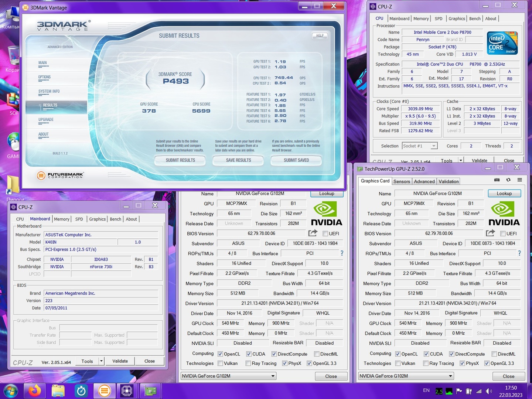Image resolution: width=532 pixels, height=399 pixels.
Task: Toggle Ray Tracing checkbox in GPU-Z behind 3DMark
Action: (248, 363)
